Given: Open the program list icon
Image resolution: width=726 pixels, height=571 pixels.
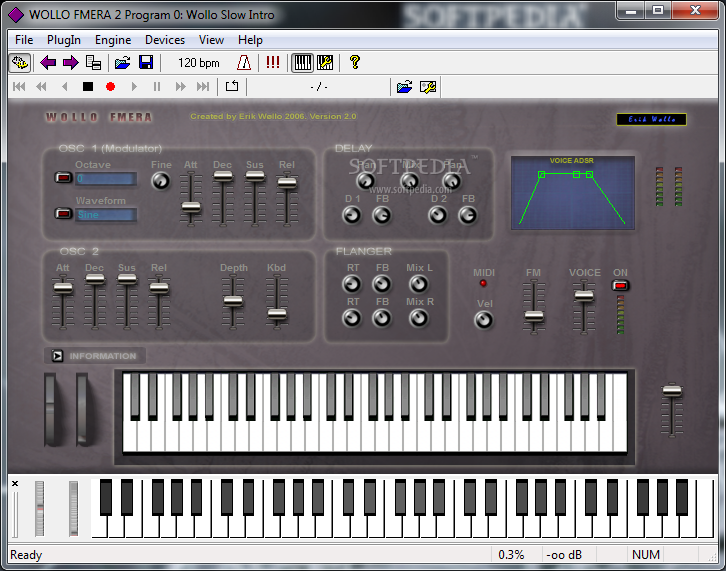Looking at the screenshot, I should (94, 63).
